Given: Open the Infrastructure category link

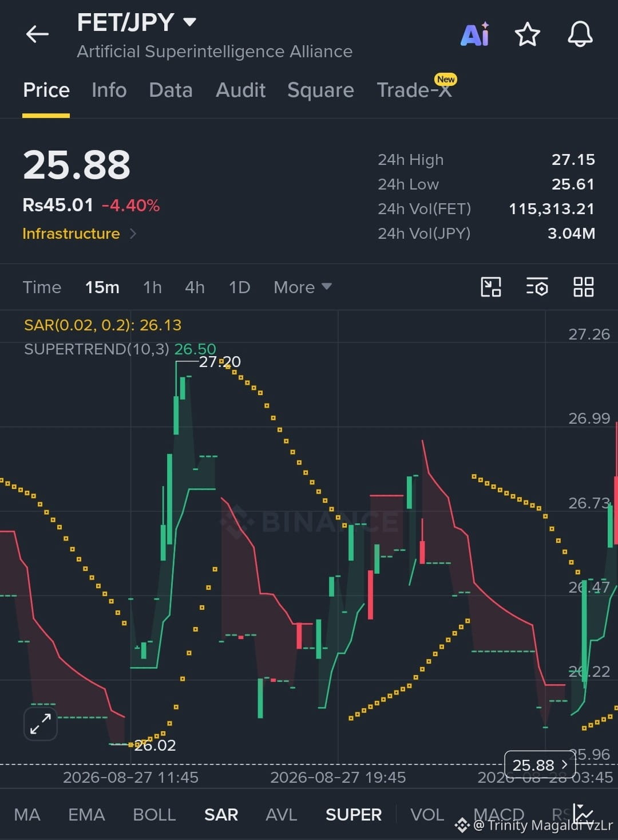Looking at the screenshot, I should (x=79, y=234).
